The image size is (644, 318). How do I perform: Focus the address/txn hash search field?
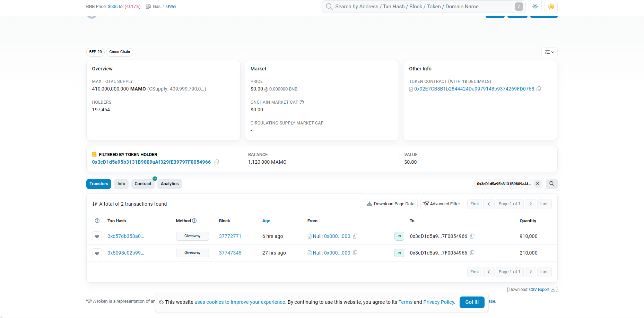tap(424, 7)
